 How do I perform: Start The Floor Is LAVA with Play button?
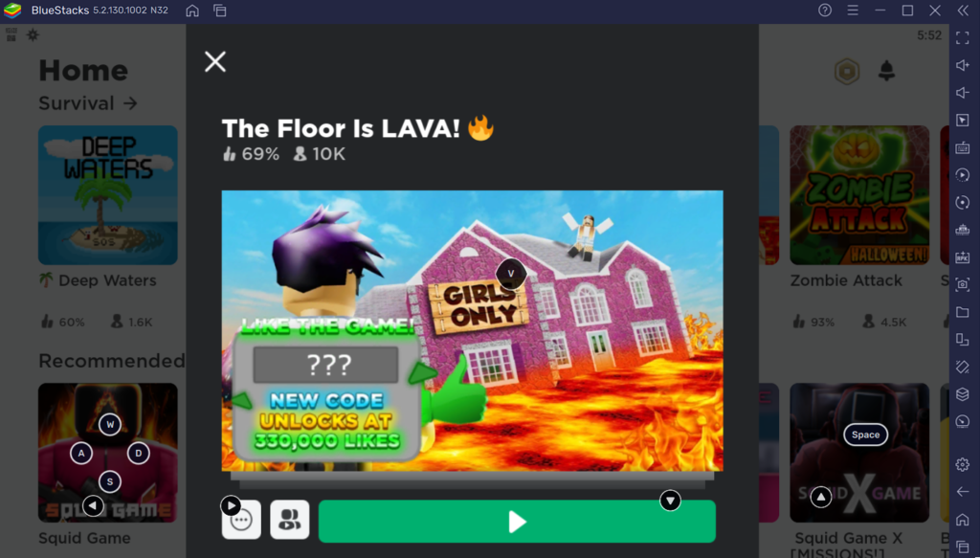517,521
